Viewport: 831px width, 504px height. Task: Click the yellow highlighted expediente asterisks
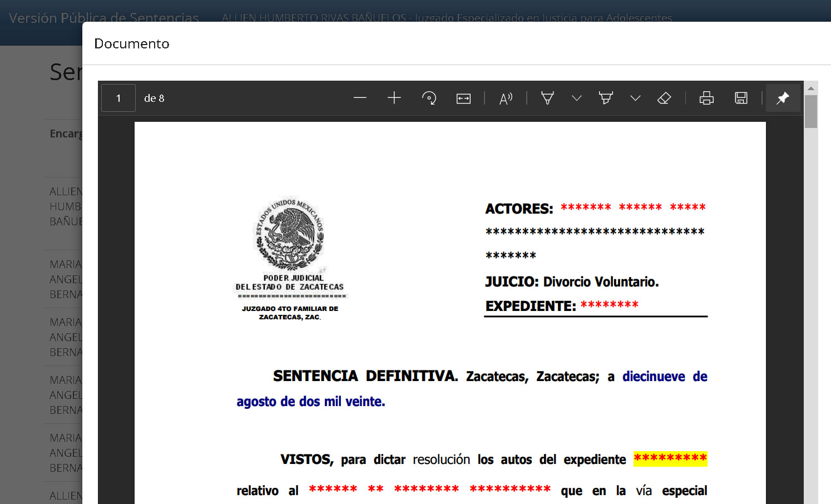pyautogui.click(x=670, y=459)
